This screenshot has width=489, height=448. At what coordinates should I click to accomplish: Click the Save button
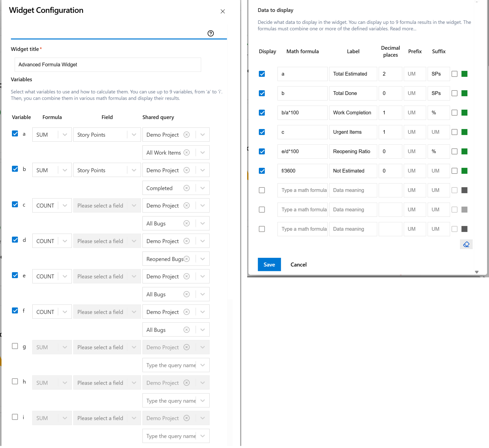[x=269, y=264]
